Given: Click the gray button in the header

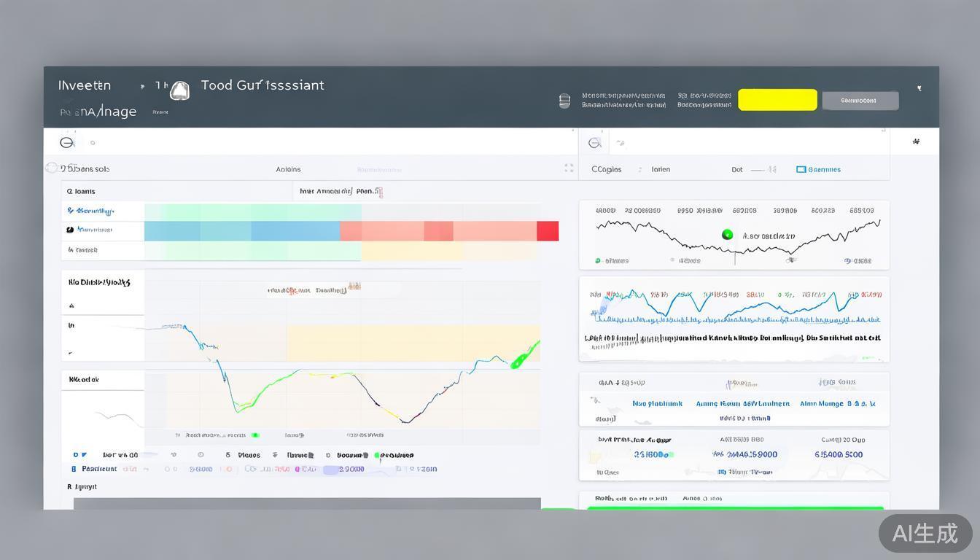Looking at the screenshot, I should click(860, 101).
